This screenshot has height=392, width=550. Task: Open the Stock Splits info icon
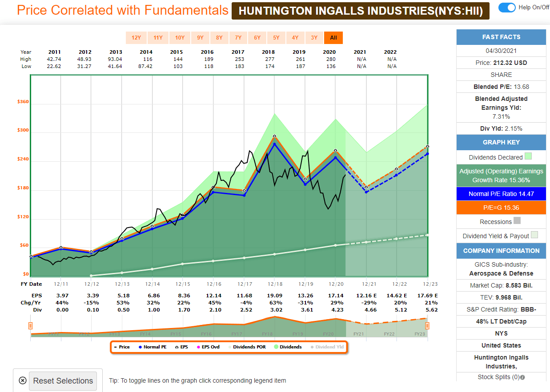[x=522, y=378]
